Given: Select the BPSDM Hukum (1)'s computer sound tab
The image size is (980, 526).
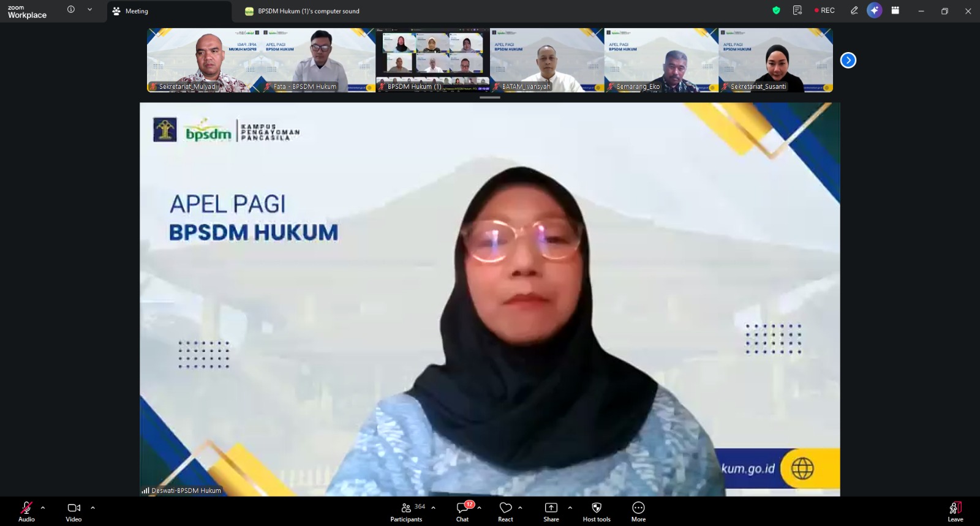Looking at the screenshot, I should pos(302,11).
